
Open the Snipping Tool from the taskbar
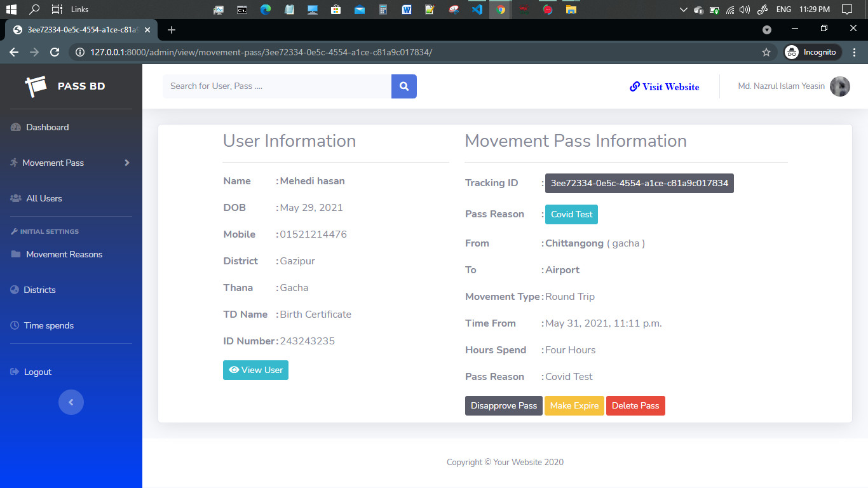point(453,10)
